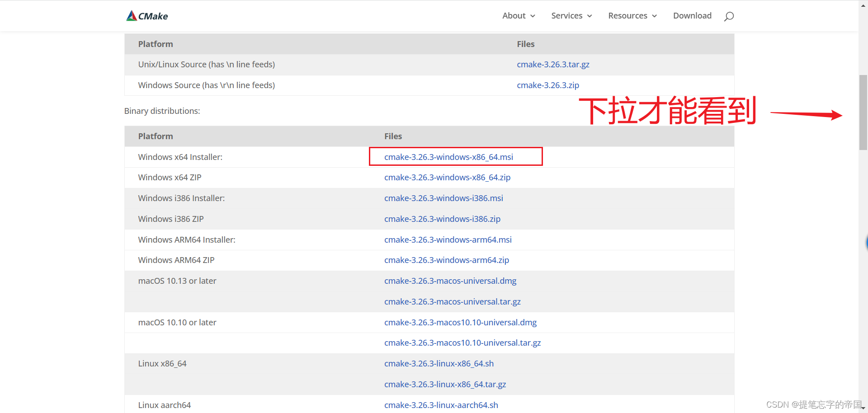Open the Resources menu
The image size is (868, 413).
click(627, 16)
